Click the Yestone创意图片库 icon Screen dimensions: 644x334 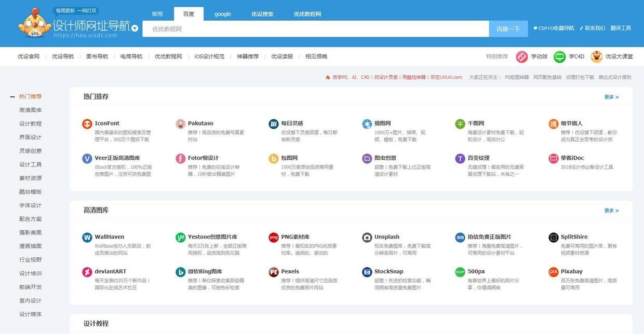pos(180,238)
